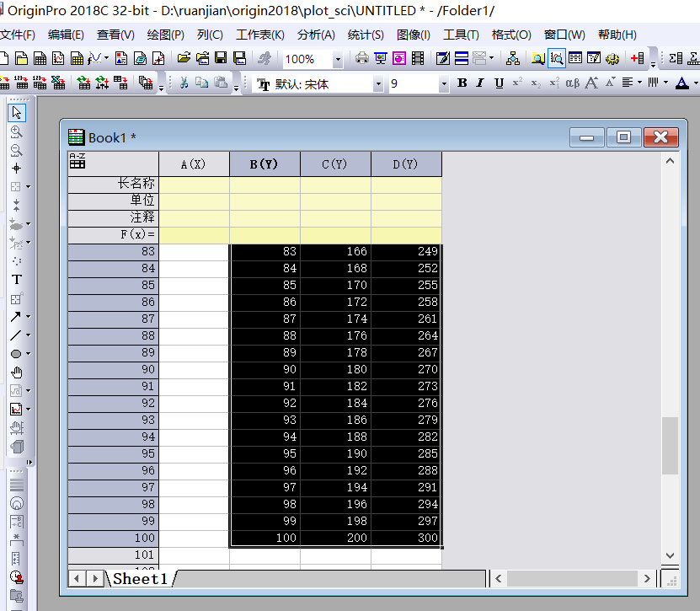Viewport: 700px width, 611px height.
Task: Select the Ellipse shape tool
Action: (16, 354)
